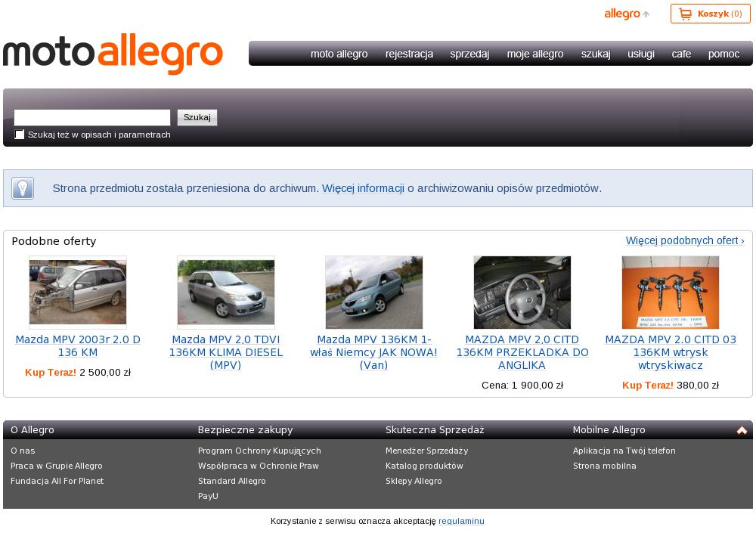Image resolution: width=756 pixels, height=536 pixels.
Task: Open Sklepy Allegro link
Action: [x=414, y=481]
